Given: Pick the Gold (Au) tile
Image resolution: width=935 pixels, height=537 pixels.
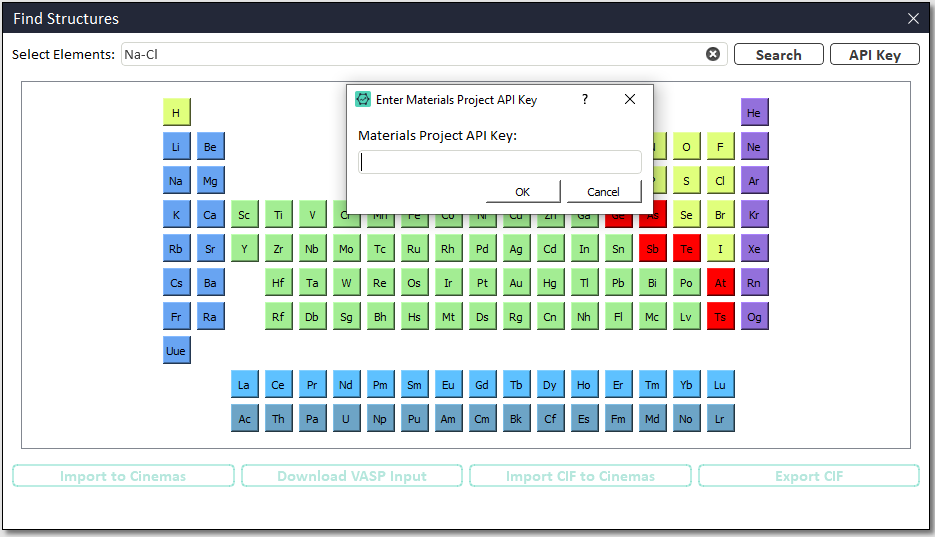Looking at the screenshot, I should click(x=516, y=282).
